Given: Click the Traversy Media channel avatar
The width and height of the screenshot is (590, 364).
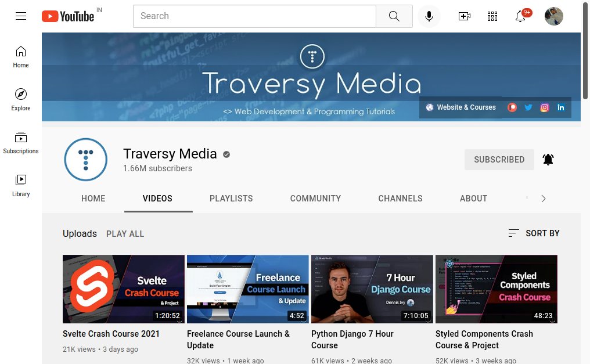Looking at the screenshot, I should pos(86,160).
